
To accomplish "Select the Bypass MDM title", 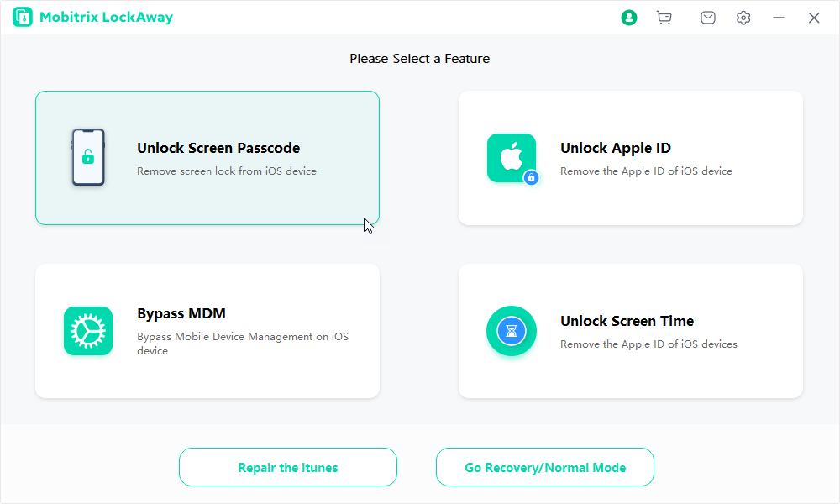I will click(181, 313).
